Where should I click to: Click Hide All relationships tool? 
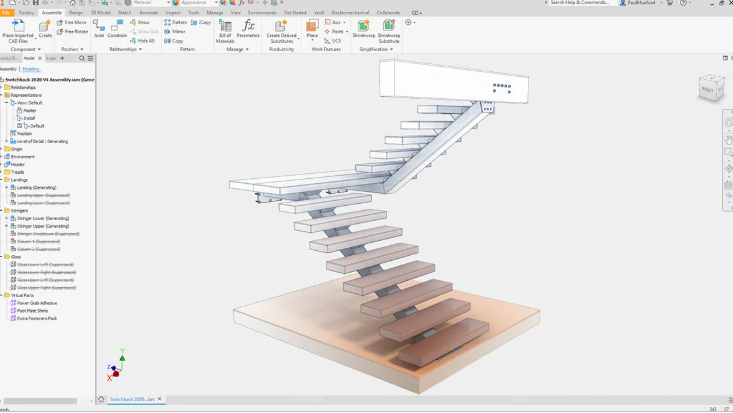coord(143,41)
